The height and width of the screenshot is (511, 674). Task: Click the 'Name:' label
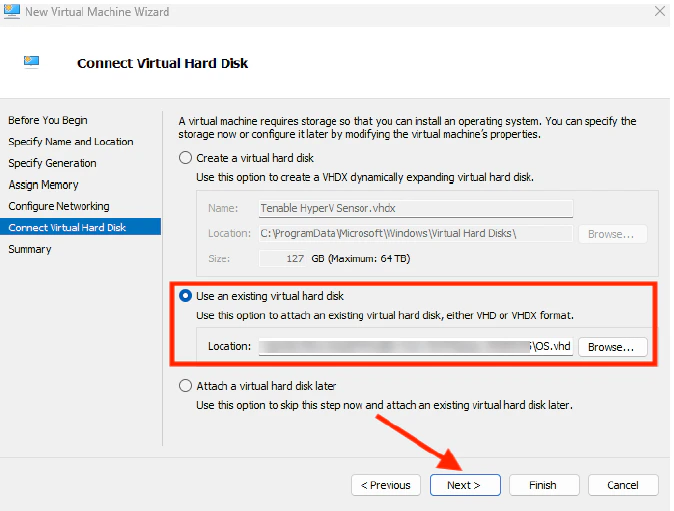[223, 208]
